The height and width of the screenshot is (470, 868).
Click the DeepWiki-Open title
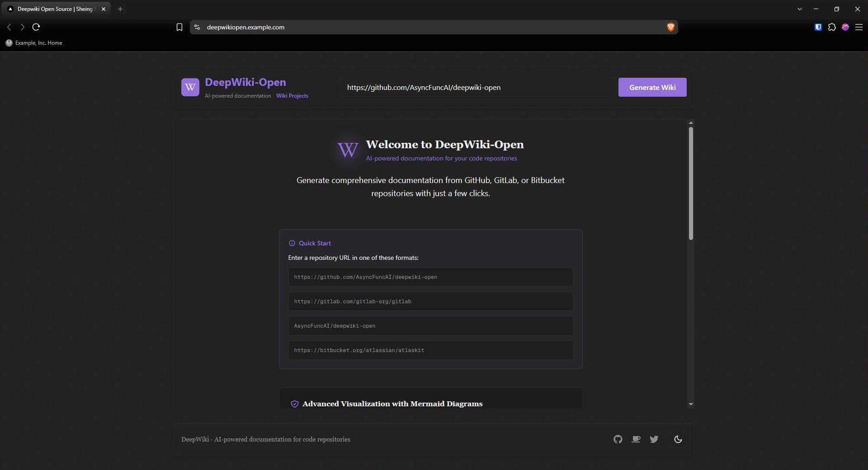(245, 82)
